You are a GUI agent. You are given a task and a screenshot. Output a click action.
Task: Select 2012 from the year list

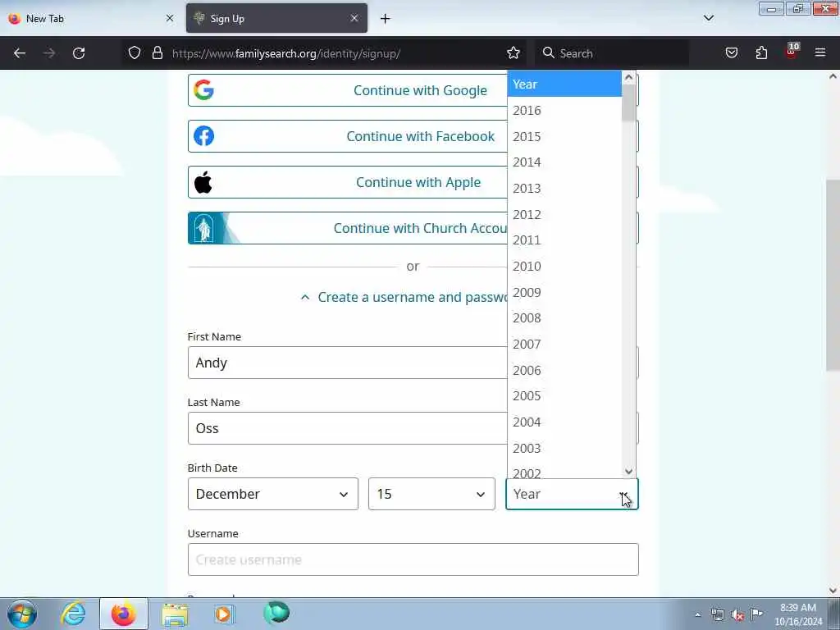point(564,214)
